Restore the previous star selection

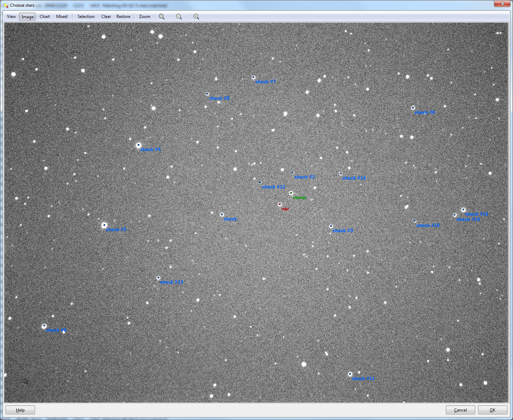click(x=123, y=17)
